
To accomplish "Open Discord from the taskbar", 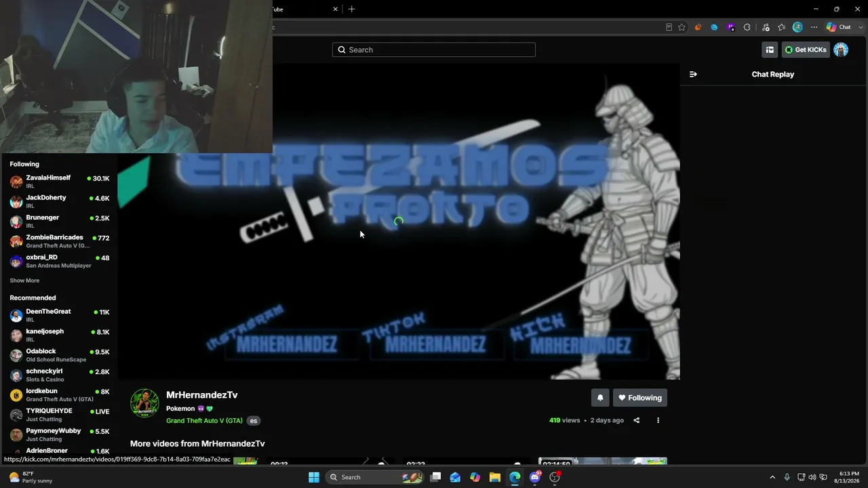I will tap(535, 477).
